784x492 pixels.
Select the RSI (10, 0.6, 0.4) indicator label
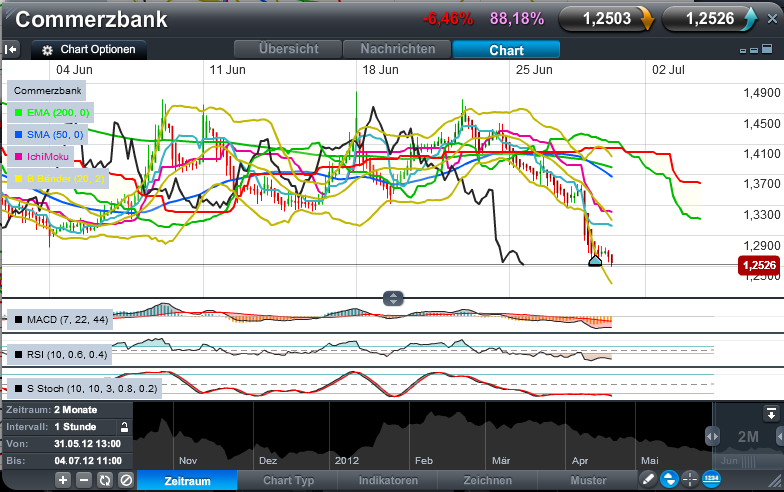pos(60,354)
